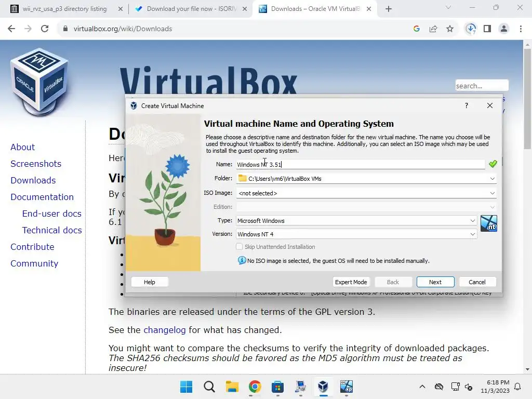The image size is (532, 399).
Task: Open the Type dropdown
Action: click(473, 220)
